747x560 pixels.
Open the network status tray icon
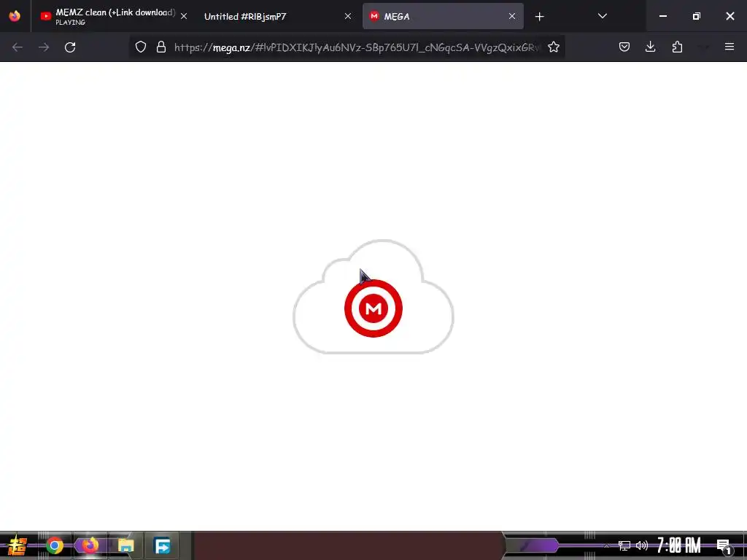pos(624,545)
